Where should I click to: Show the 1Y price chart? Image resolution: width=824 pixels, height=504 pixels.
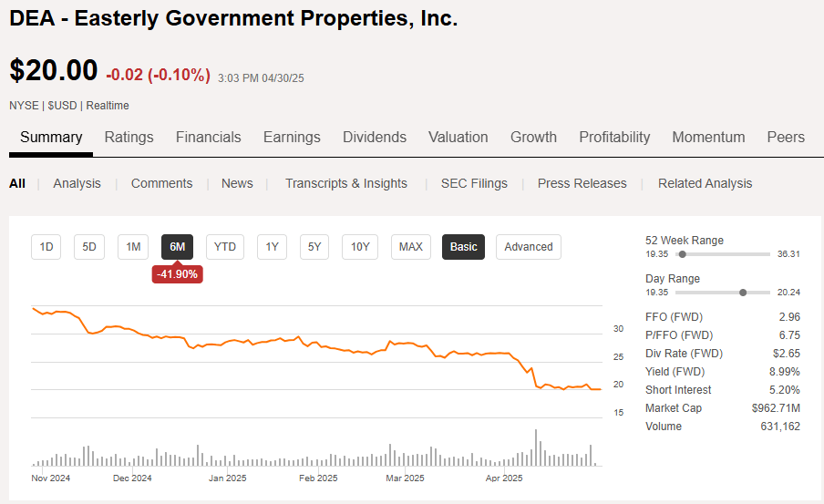pyautogui.click(x=272, y=247)
